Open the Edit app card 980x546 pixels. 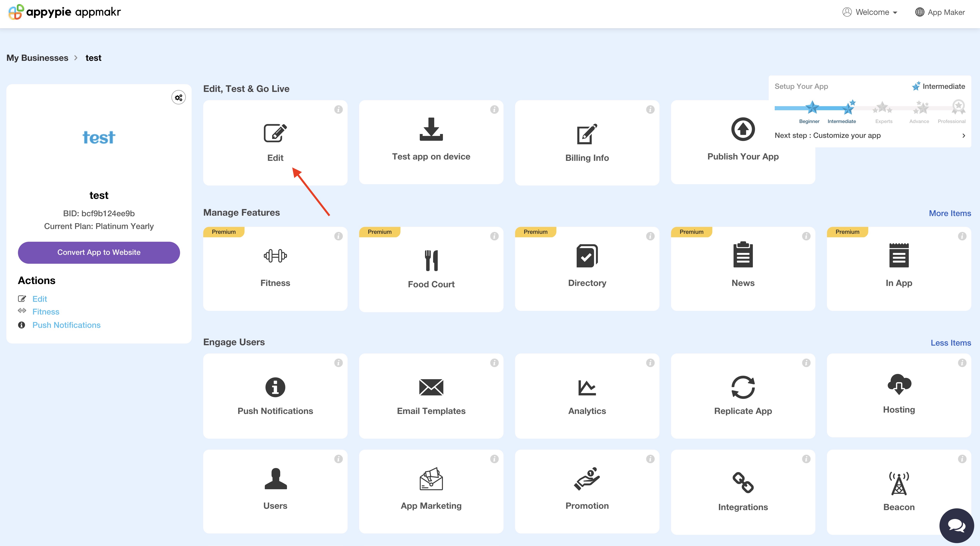tap(275, 143)
